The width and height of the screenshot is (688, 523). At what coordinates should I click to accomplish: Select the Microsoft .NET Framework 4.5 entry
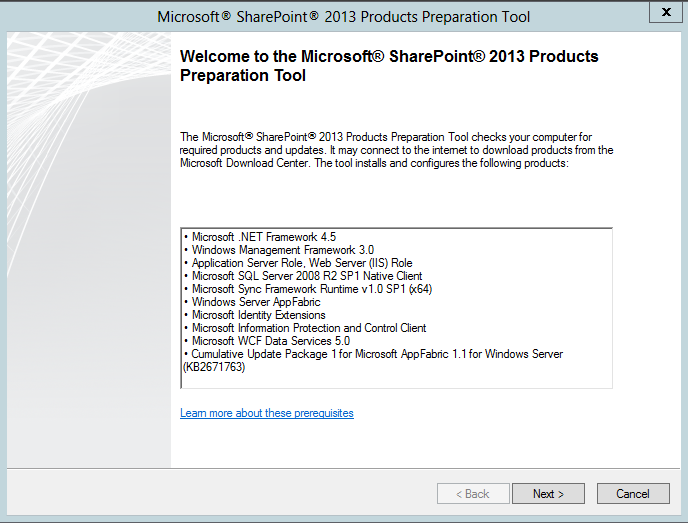point(260,237)
